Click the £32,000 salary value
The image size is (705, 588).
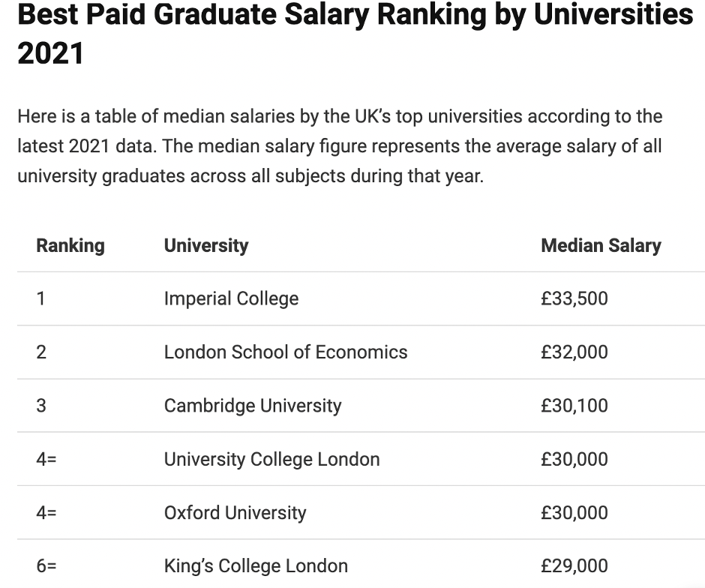[574, 352]
